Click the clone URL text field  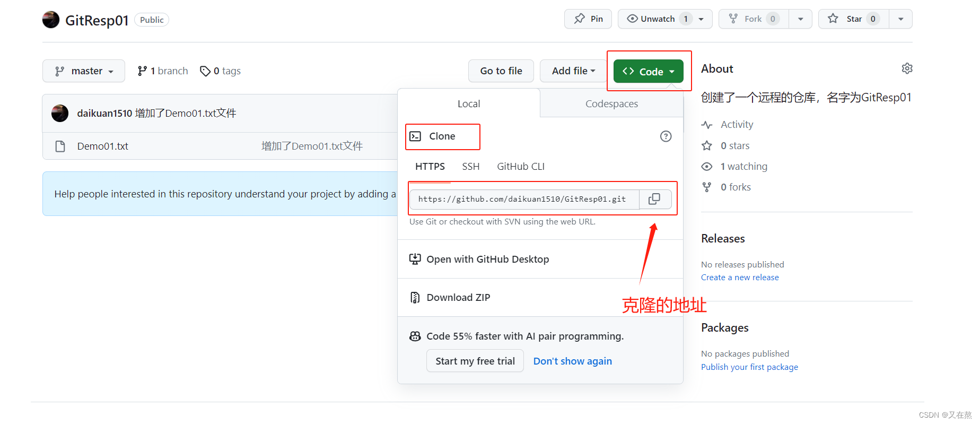[x=524, y=200]
